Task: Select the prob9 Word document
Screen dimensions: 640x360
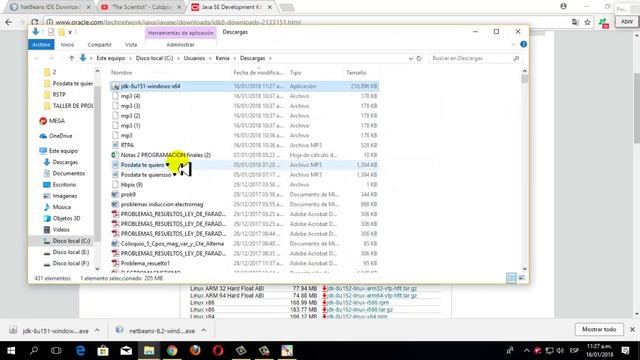Action: (x=244, y=194)
